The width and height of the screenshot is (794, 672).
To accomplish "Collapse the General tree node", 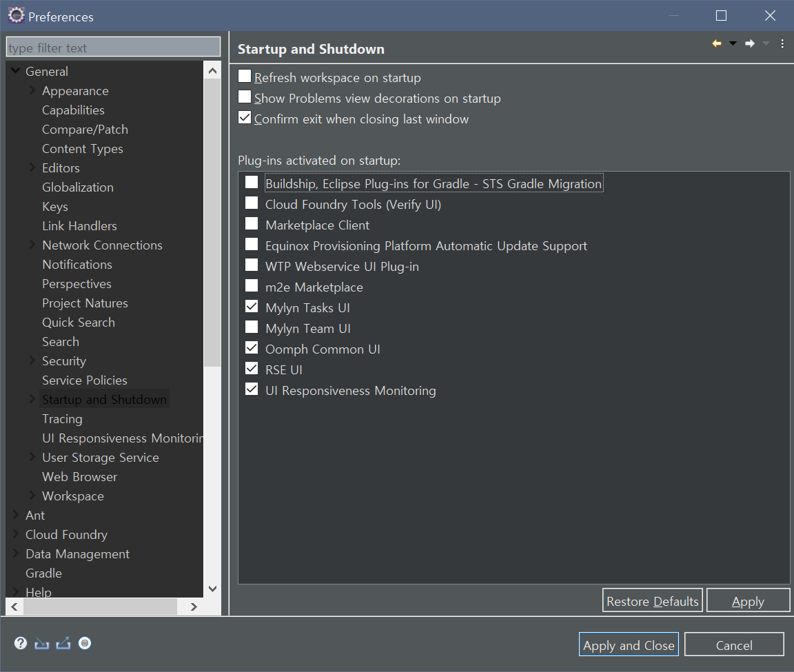I will [16, 71].
